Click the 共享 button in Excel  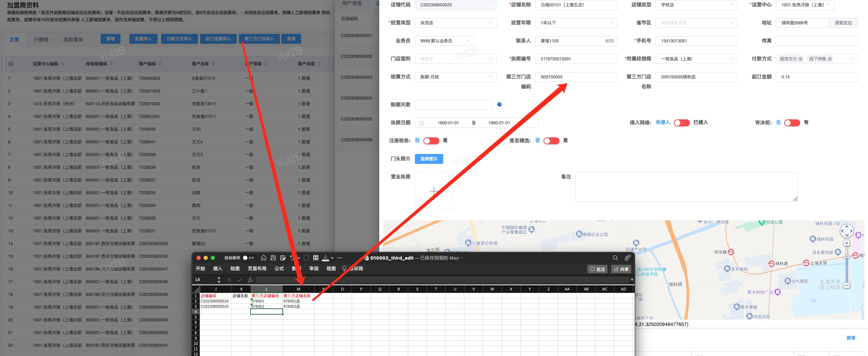pyautogui.click(x=621, y=269)
